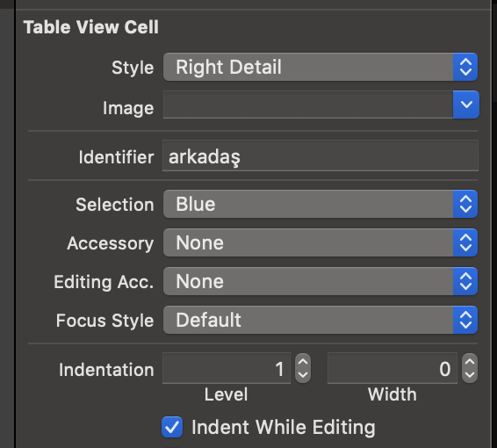Image resolution: width=497 pixels, height=448 pixels.
Task: Open the Editing Acc. dropdown
Action: pos(321,281)
